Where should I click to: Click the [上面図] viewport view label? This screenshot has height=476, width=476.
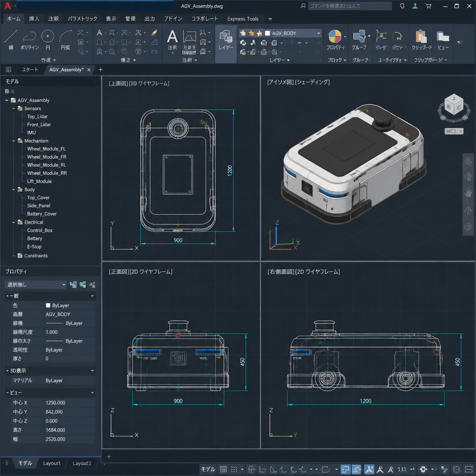(119, 84)
